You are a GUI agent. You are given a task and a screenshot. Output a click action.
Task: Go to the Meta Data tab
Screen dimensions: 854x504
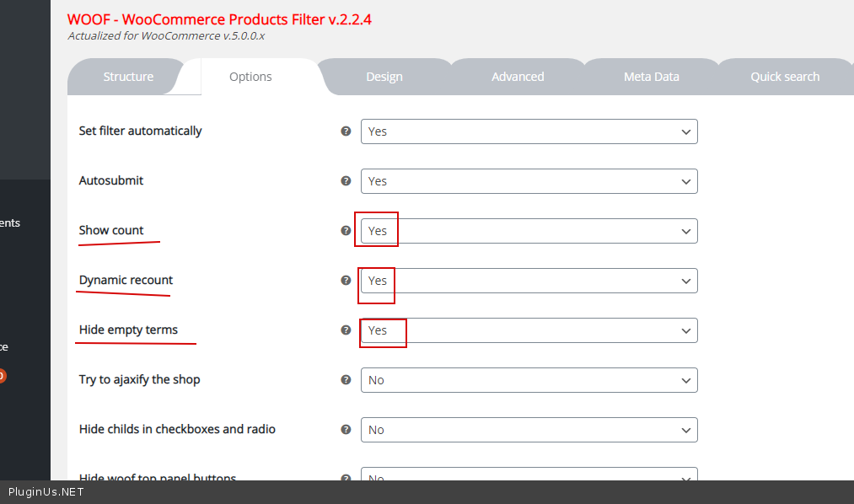coord(651,77)
